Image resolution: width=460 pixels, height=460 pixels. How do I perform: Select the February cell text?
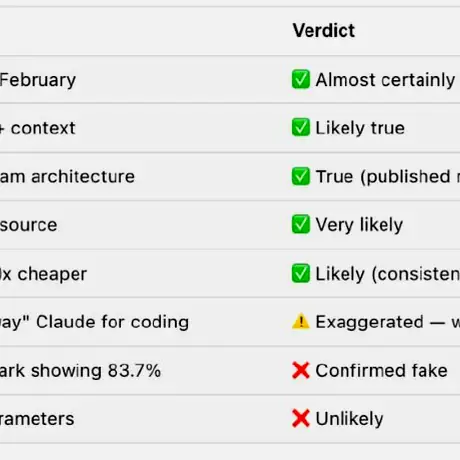[x=38, y=80]
